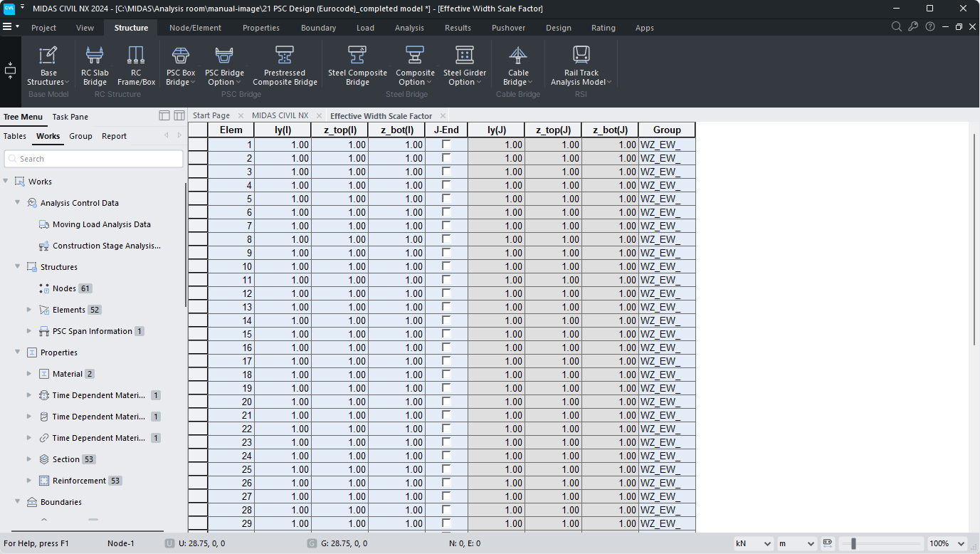The image size is (980, 554).
Task: Toggle the J-End checkbox on row 17
Action: [446, 361]
